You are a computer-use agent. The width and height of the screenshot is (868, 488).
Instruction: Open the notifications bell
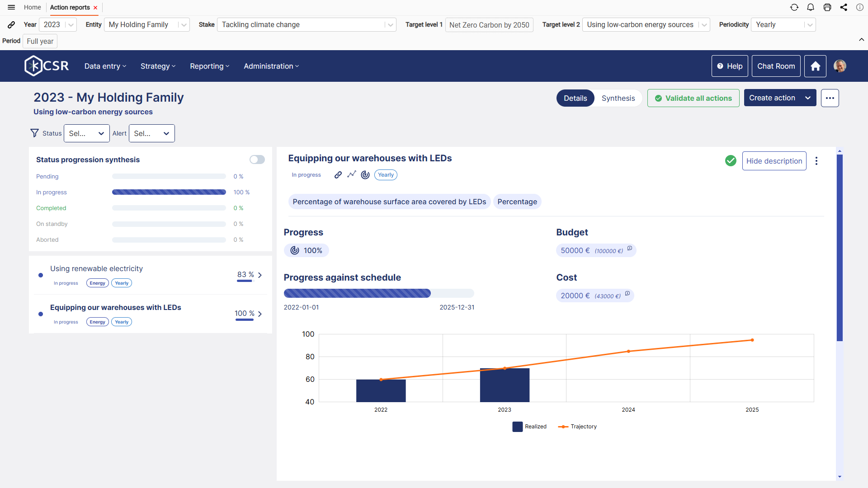(811, 7)
